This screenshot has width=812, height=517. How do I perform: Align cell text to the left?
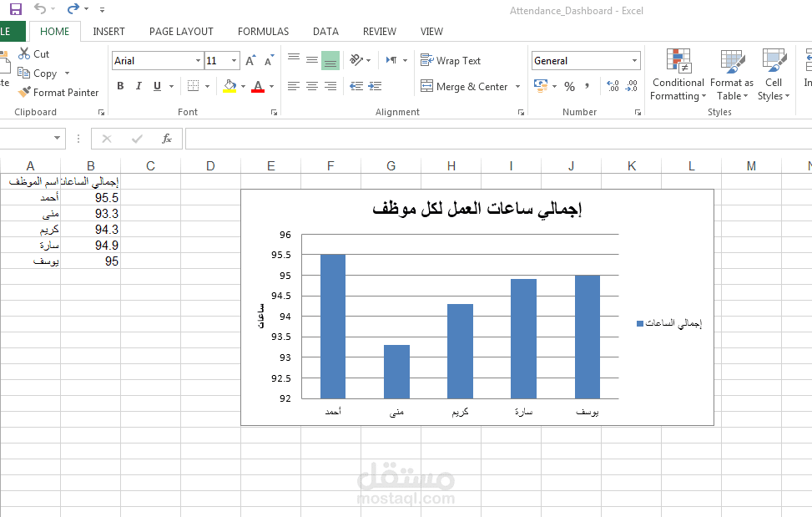294,86
